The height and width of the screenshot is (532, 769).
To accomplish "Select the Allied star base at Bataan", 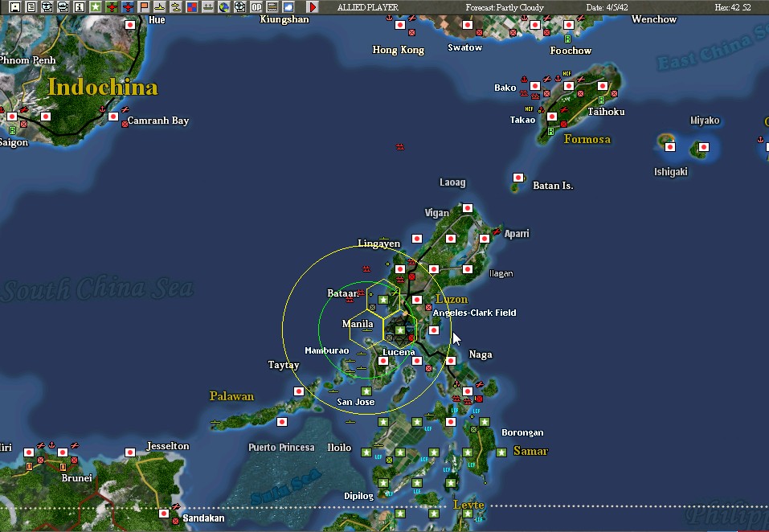I will [383, 300].
